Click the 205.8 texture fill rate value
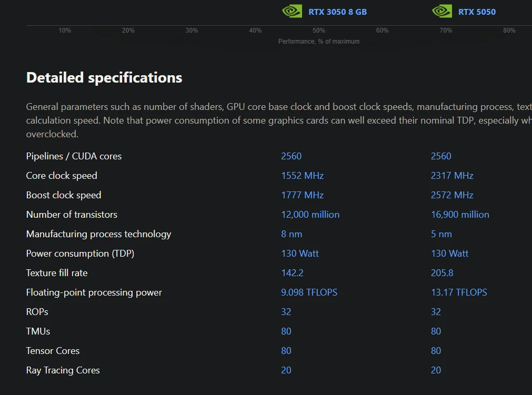Screen dimensions: 532x395 point(442,273)
